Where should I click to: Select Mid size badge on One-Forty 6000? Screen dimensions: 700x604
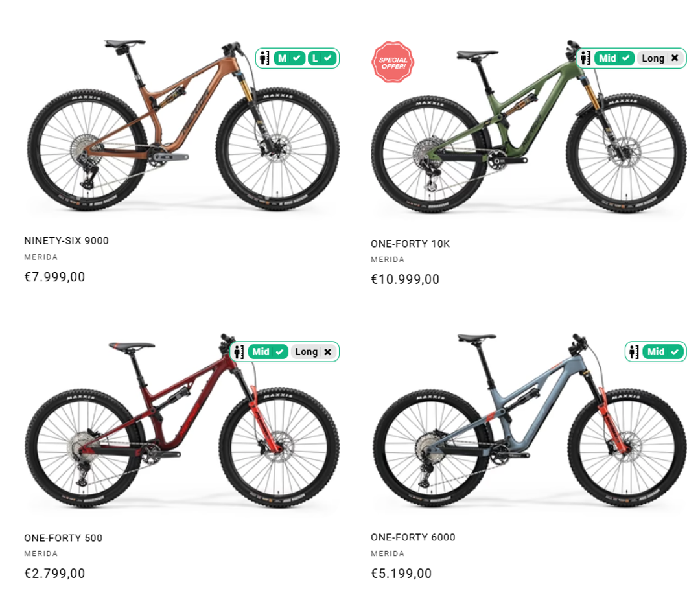point(663,352)
